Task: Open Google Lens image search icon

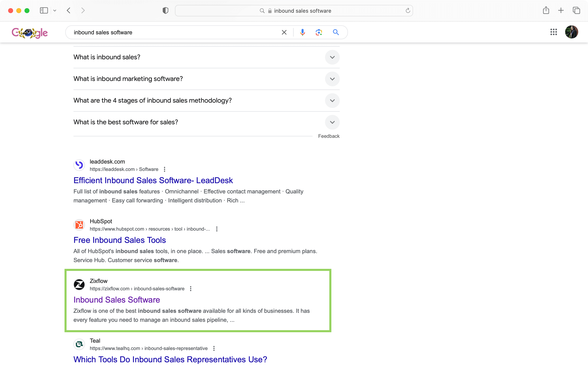Action: coord(319,32)
